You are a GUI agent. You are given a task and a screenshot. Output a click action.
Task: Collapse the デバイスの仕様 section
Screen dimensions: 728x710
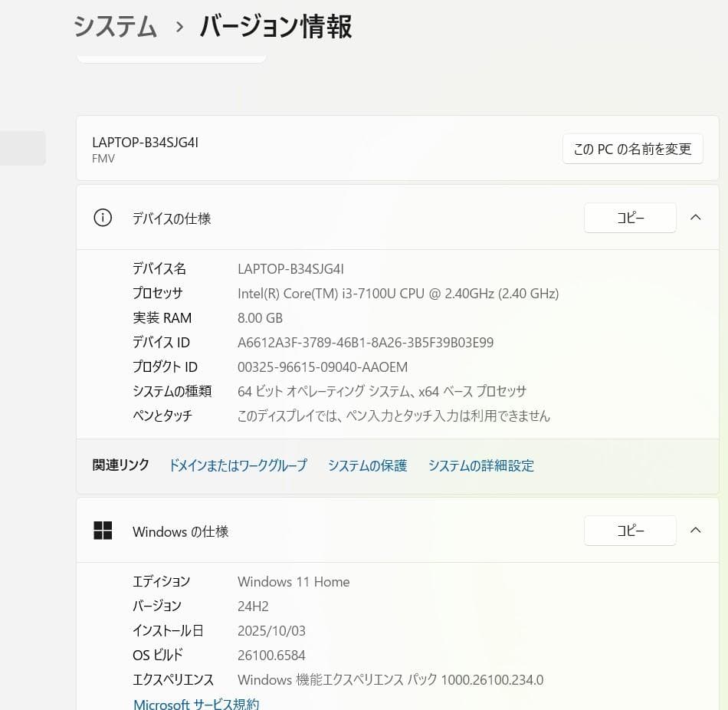pos(695,218)
